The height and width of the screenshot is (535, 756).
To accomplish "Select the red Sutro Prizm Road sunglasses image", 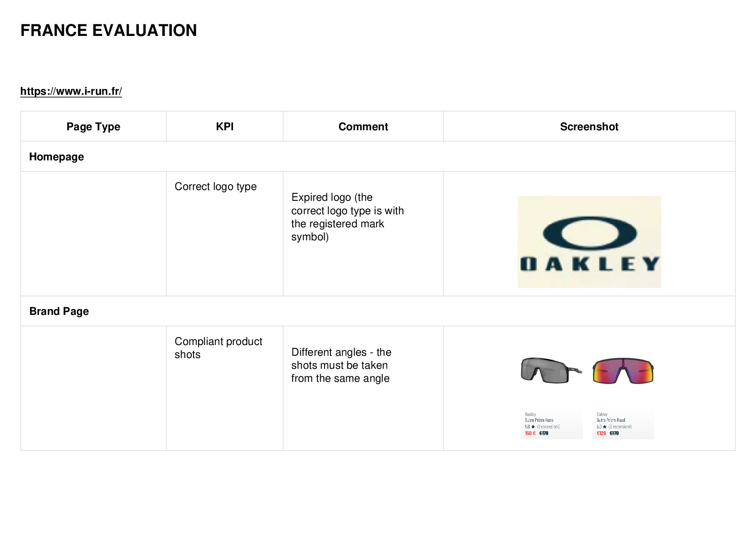I will point(623,371).
